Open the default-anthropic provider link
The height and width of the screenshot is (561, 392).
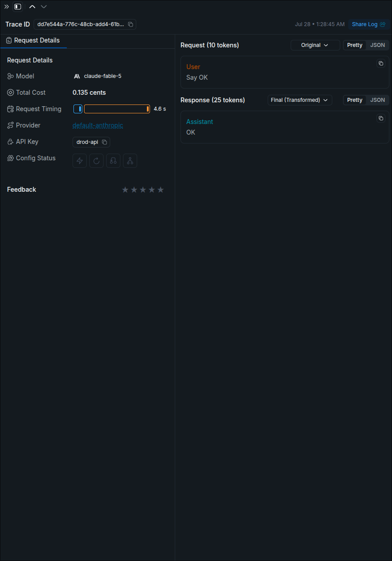coord(98,125)
